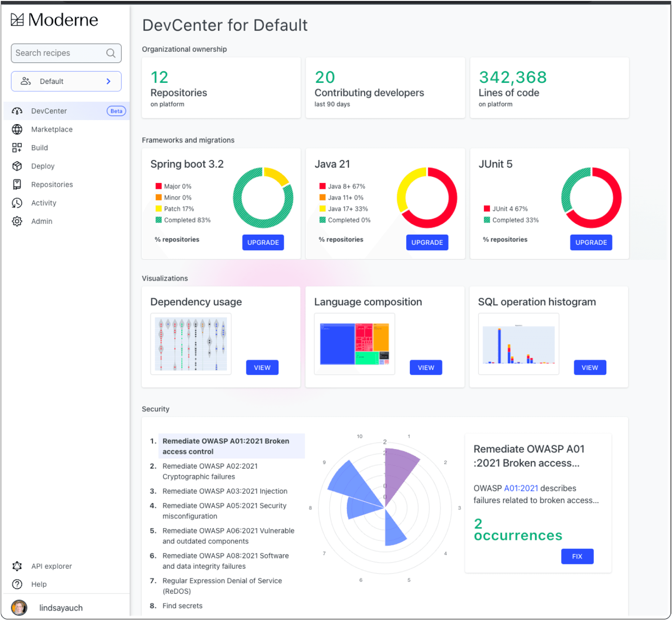Open Repositories via its sidebar icon
The width and height of the screenshot is (672, 620).
coord(17,184)
